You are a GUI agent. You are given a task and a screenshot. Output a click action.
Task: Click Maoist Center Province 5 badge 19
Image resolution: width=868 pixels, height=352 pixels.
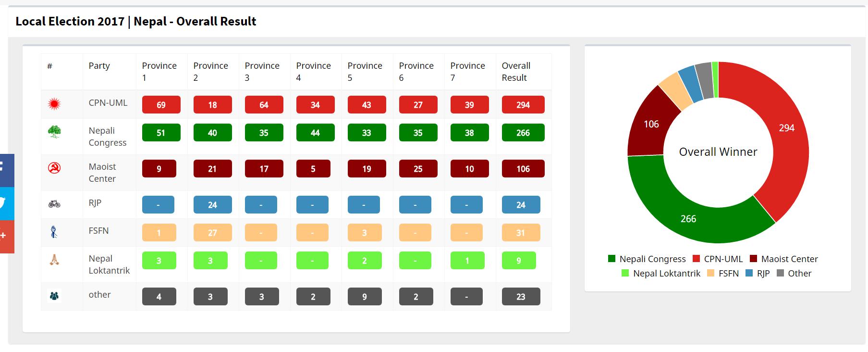coord(367,169)
